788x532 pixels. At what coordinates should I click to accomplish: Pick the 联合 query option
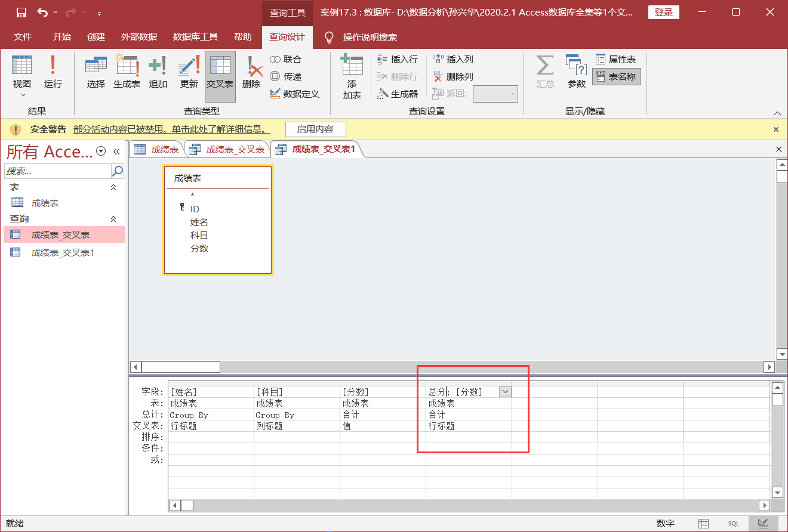point(286,59)
